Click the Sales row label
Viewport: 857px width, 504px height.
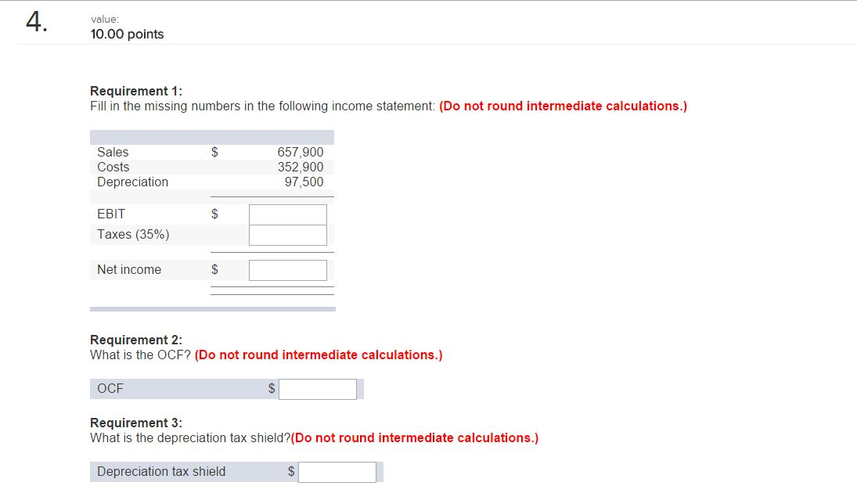(113, 152)
